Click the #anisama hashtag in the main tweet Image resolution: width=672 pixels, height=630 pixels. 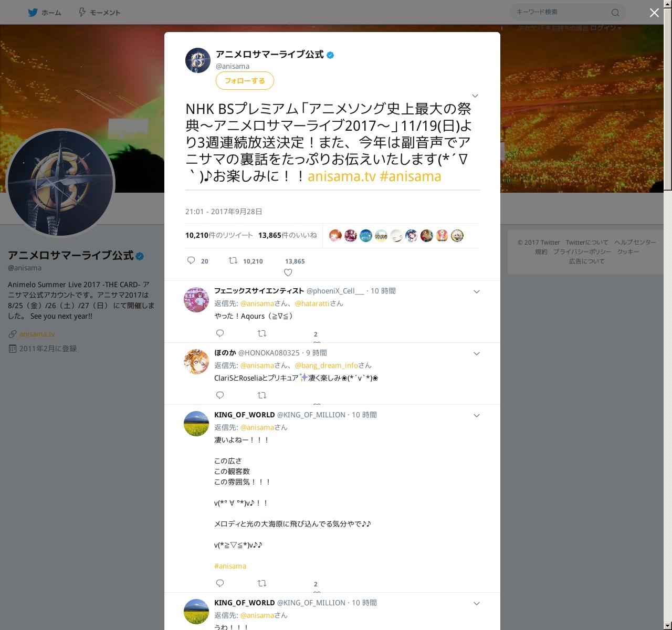click(x=410, y=176)
